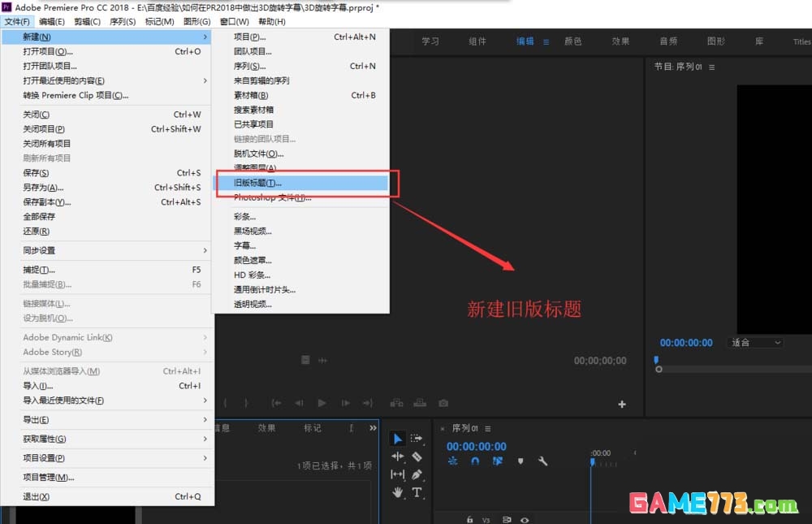Open the 序列 01 timeline panel menu
The width and height of the screenshot is (812, 524).
pos(488,429)
